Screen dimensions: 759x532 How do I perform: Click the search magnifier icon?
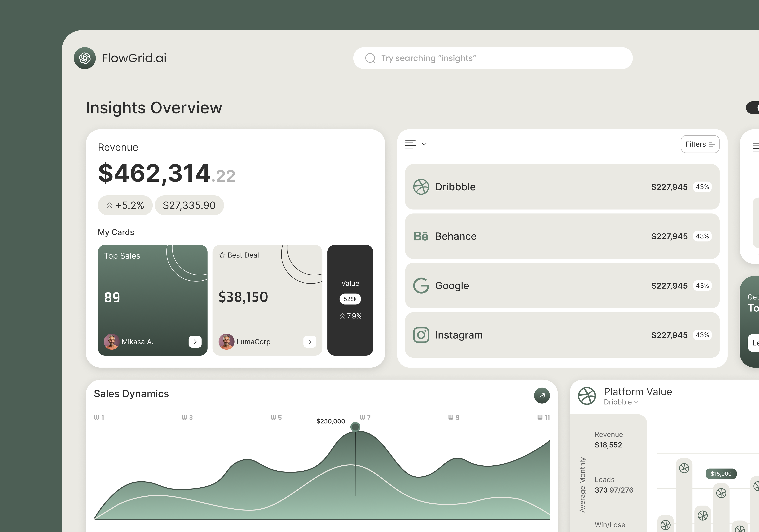coord(370,58)
